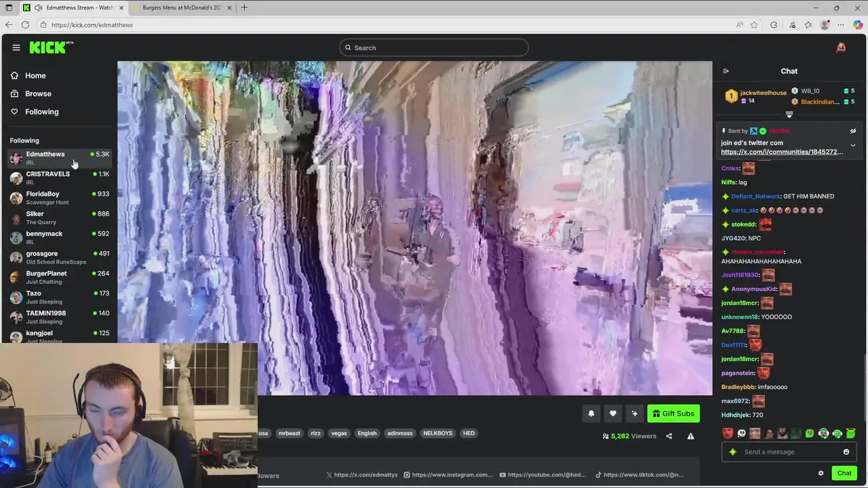The width and height of the screenshot is (868, 488).
Task: Open FloridaBoy channel in Following list
Action: pos(59,197)
